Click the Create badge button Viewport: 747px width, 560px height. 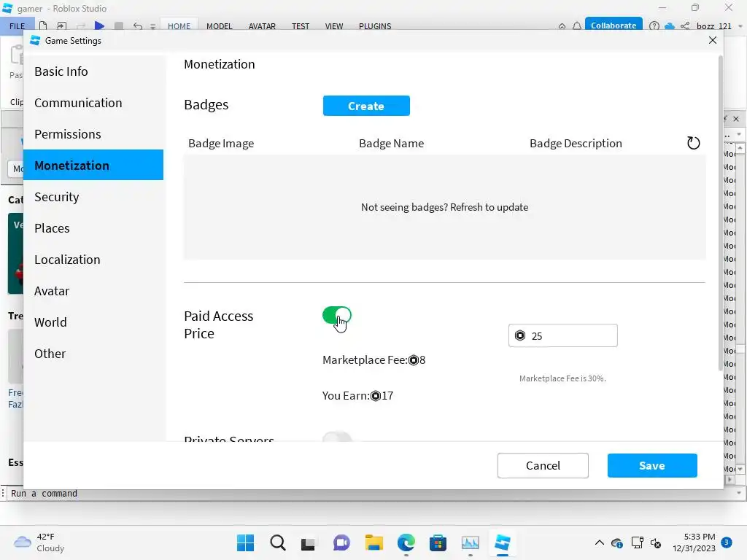(366, 106)
